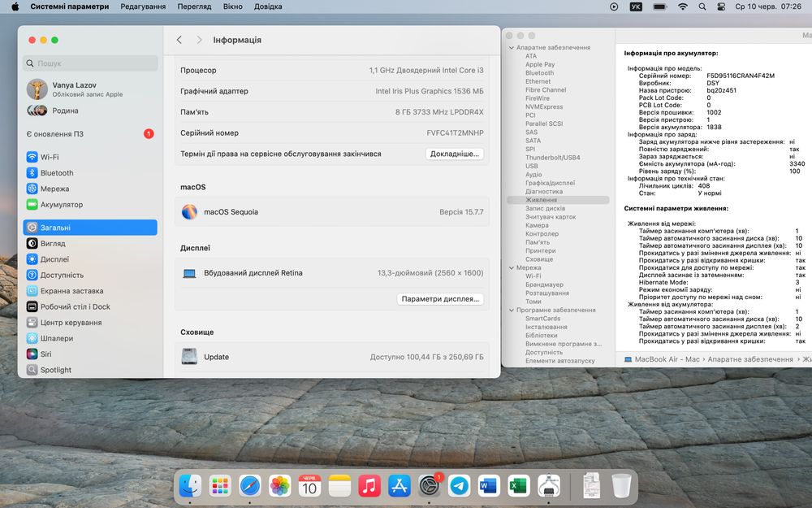Select Thunderbolt/USB4 in hardware tree

pyautogui.click(x=552, y=158)
